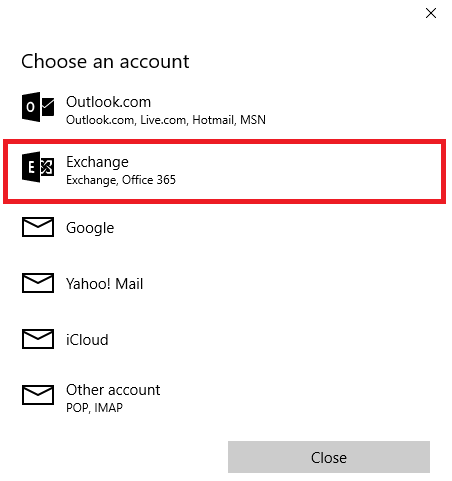Click the 'Choose an account' heading

(x=105, y=62)
